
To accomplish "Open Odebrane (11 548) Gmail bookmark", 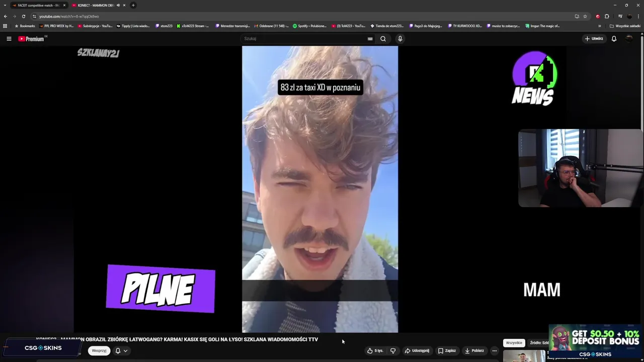I will (x=272, y=26).
